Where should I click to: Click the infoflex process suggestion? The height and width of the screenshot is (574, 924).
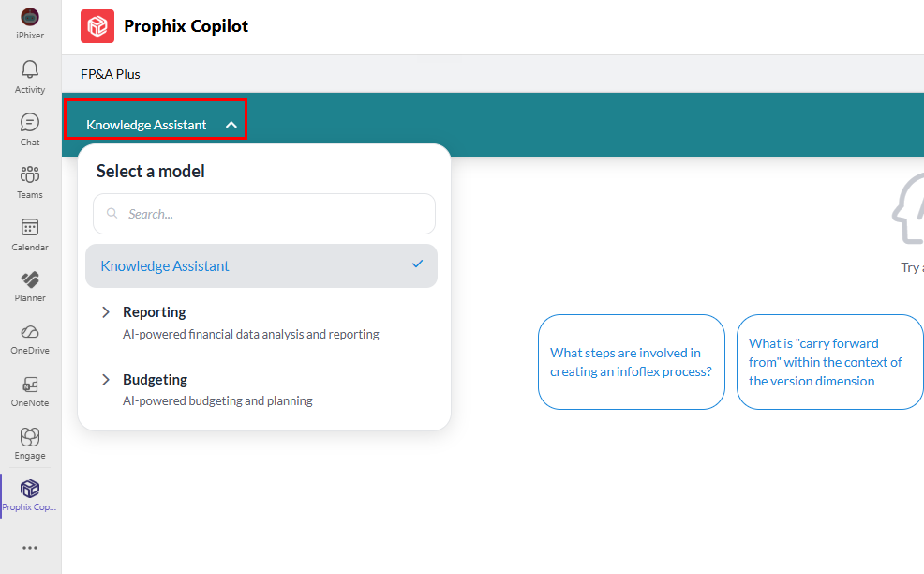click(631, 362)
